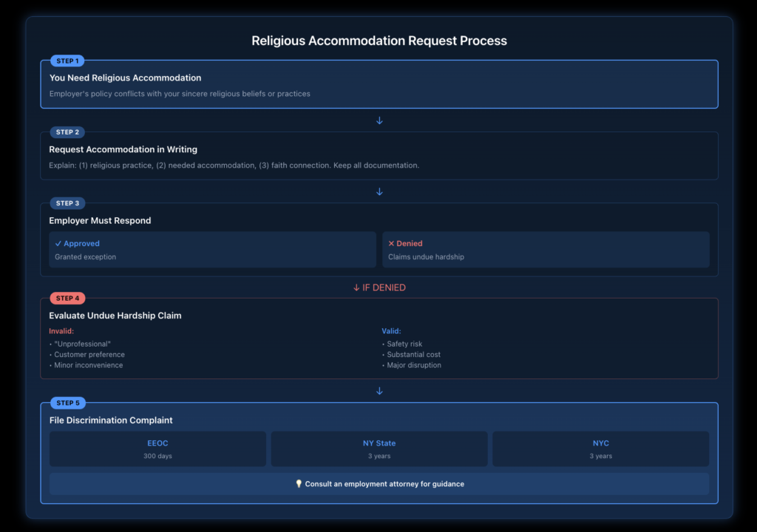
Task: Click the down arrow below Step 2
Action: click(x=379, y=191)
